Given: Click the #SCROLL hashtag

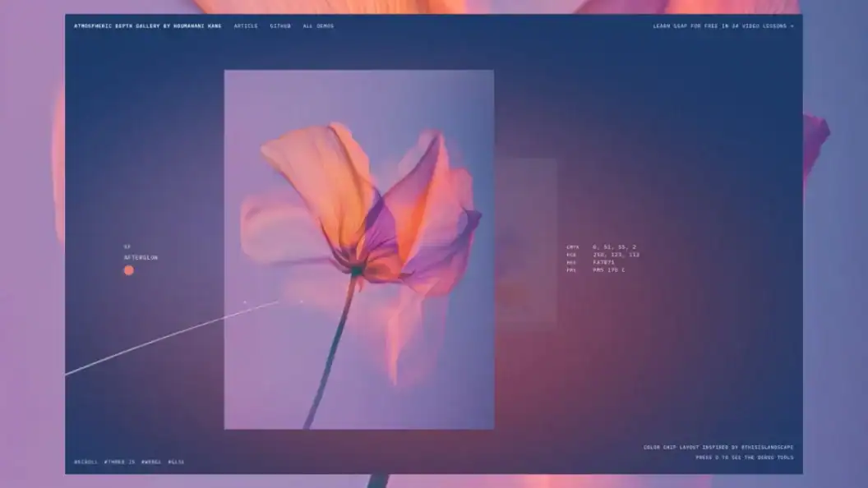Looking at the screenshot, I should (84, 461).
